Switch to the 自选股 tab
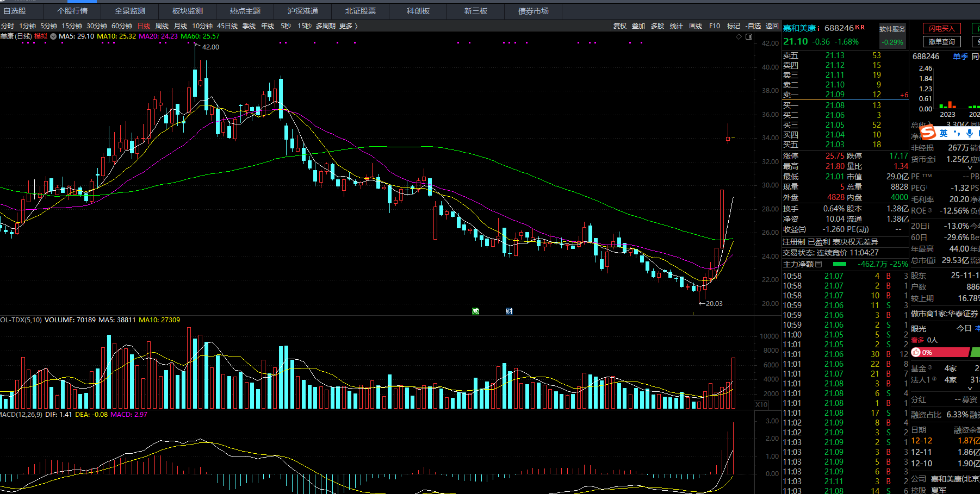 tap(15, 11)
